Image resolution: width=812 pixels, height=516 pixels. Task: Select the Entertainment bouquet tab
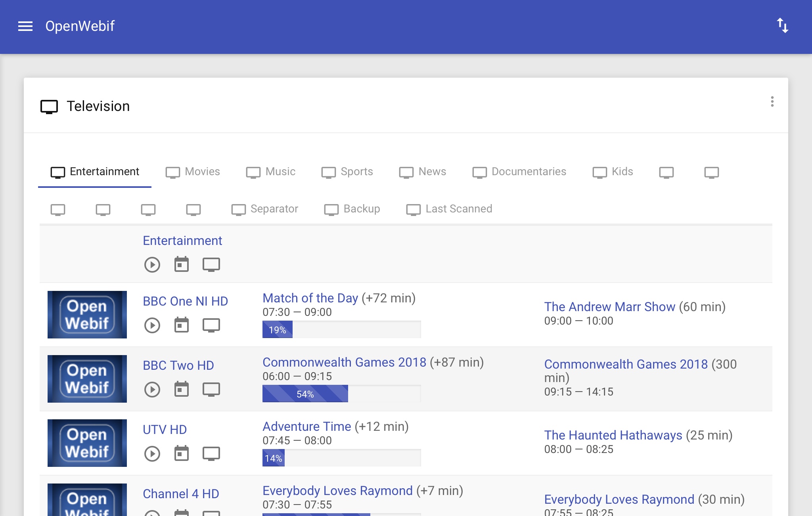point(95,172)
